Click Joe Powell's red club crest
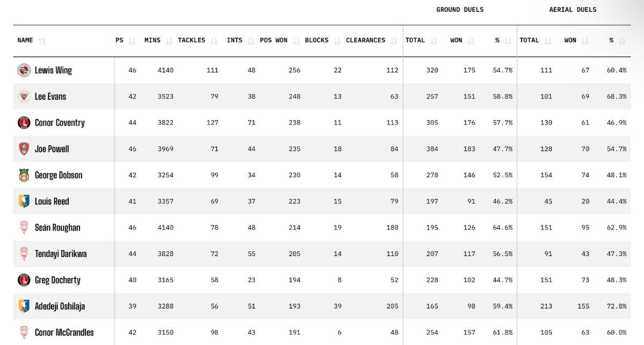 [24, 149]
